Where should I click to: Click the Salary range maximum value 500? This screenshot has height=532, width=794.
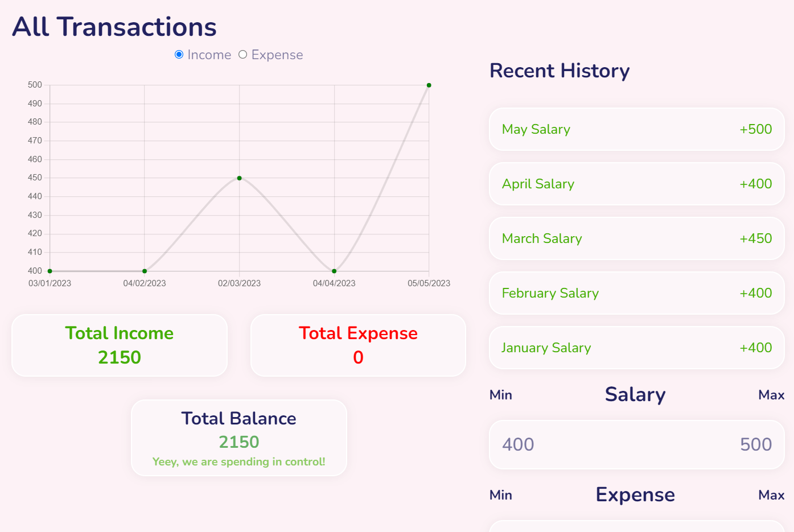(x=755, y=444)
